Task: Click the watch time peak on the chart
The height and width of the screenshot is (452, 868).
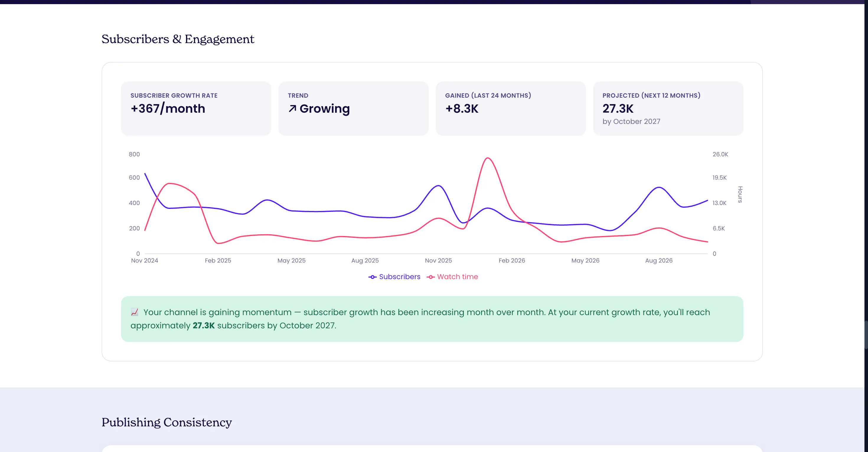Action: tap(487, 158)
